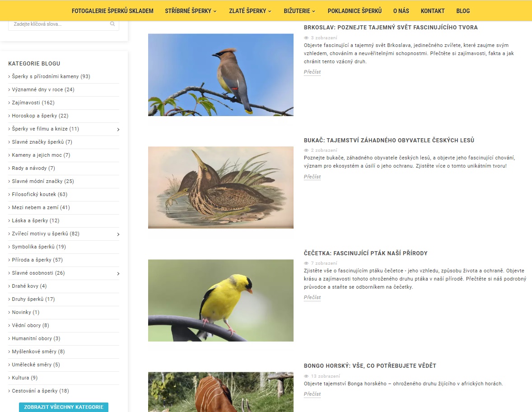Open the Čečetka yellow bird thumbnail
The height and width of the screenshot is (412, 532).
[x=220, y=300]
